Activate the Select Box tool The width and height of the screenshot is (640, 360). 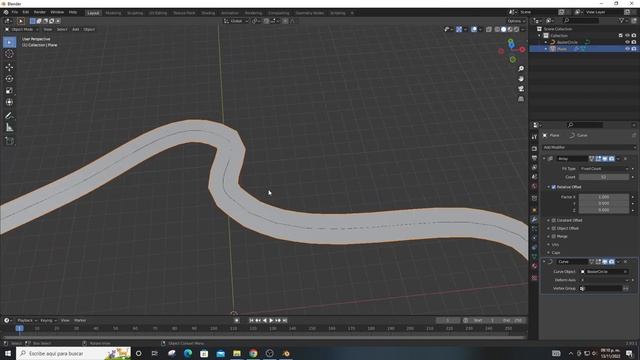coord(9,42)
